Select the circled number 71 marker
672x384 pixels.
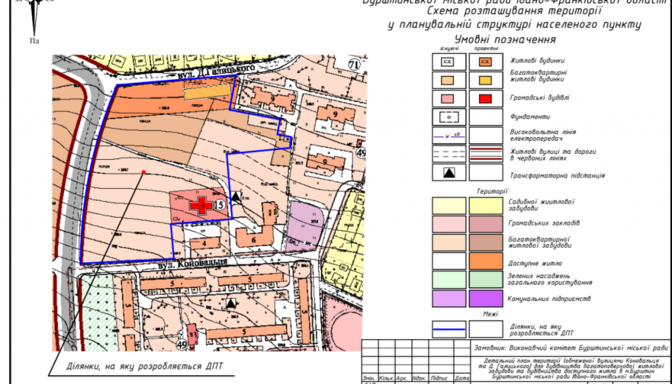coord(354,65)
